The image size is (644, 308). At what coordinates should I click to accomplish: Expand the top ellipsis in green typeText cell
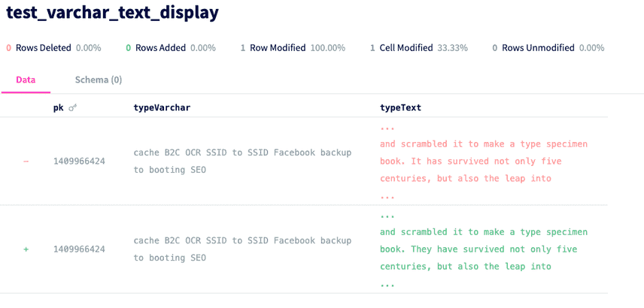(387, 216)
